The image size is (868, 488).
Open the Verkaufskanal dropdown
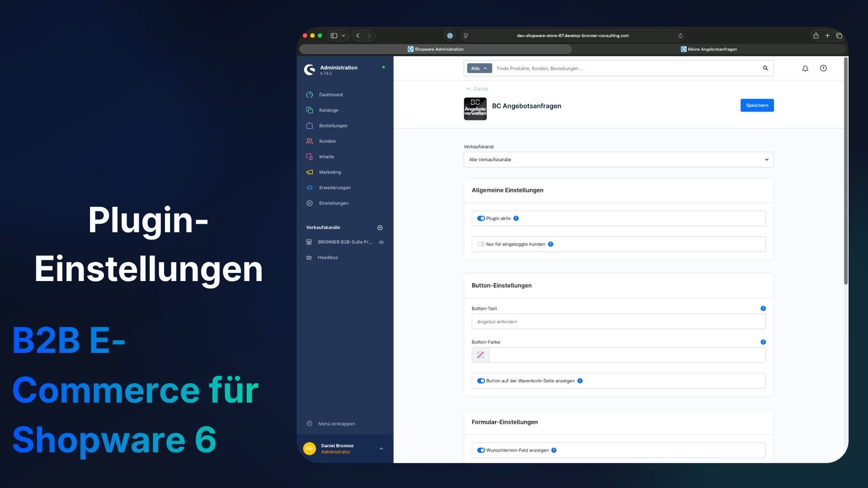click(618, 160)
